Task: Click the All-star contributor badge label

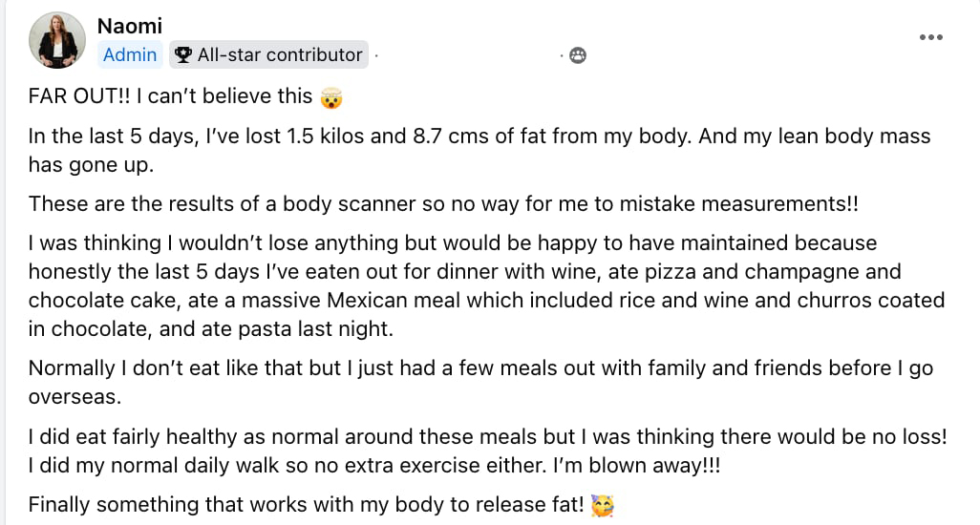Action: click(x=280, y=54)
